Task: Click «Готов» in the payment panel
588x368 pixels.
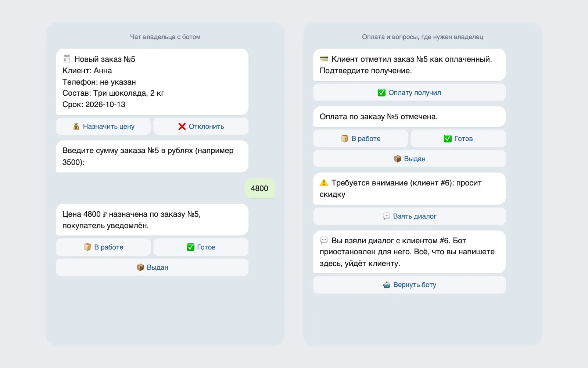Action: (458, 138)
